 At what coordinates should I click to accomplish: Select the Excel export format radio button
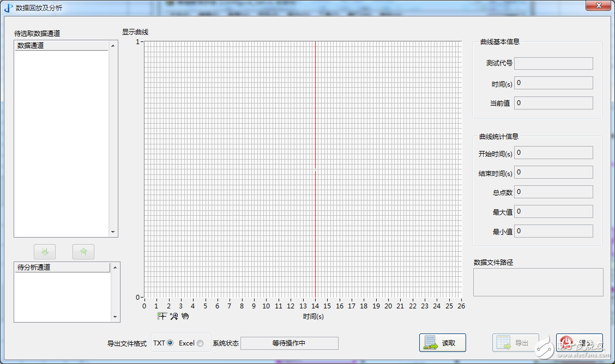click(x=200, y=343)
